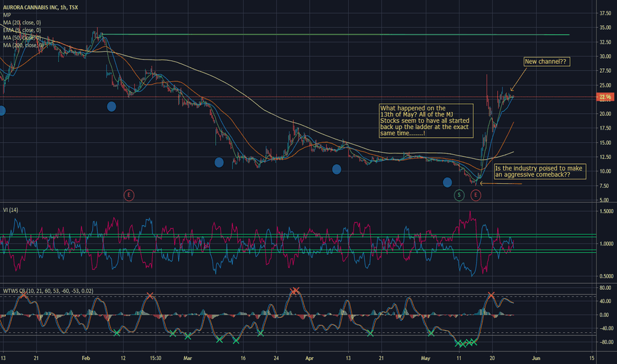Image resolution: width=617 pixels, height=364 pixels.
Task: Click the green cross at the early-May WTWS low
Action: pyautogui.click(x=430, y=333)
